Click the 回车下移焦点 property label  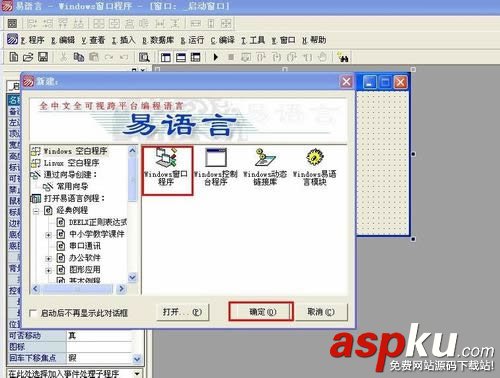pos(32,358)
